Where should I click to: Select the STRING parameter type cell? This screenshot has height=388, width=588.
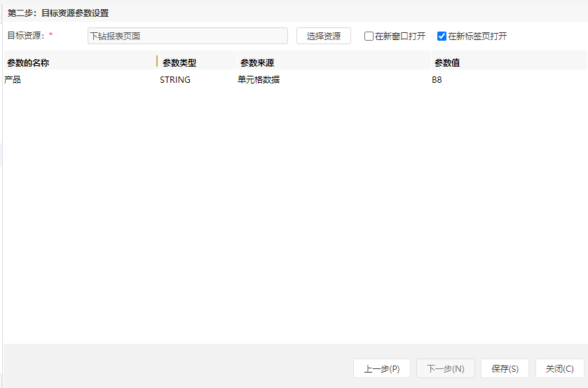click(198, 79)
